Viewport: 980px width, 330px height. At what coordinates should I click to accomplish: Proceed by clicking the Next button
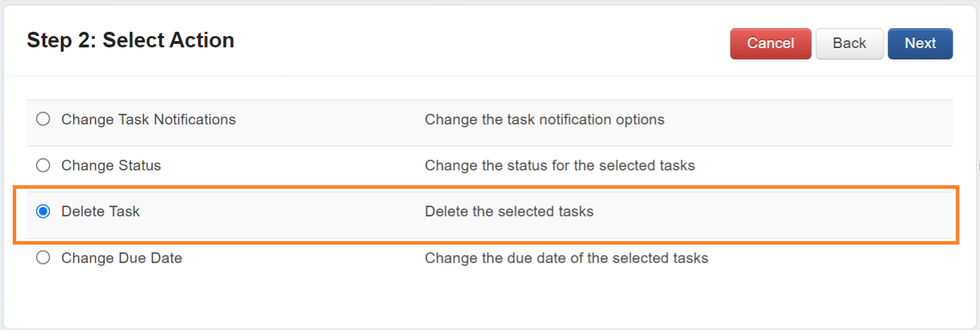tap(920, 44)
